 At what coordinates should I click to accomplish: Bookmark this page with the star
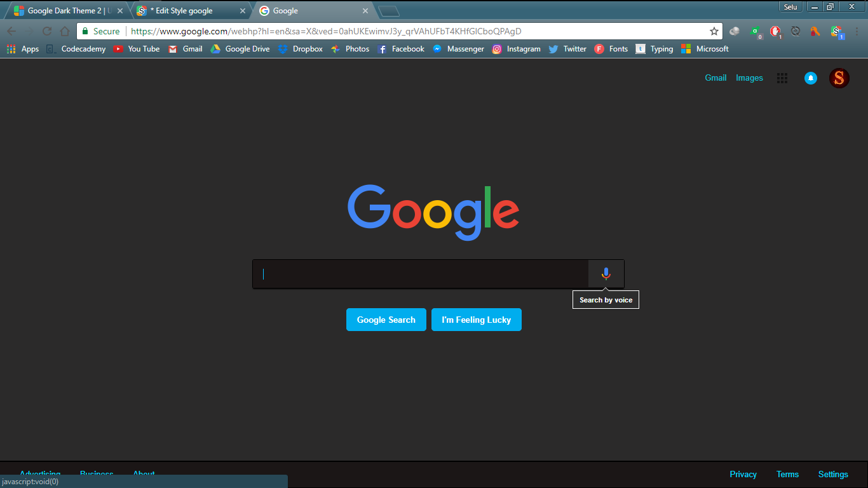(x=714, y=31)
